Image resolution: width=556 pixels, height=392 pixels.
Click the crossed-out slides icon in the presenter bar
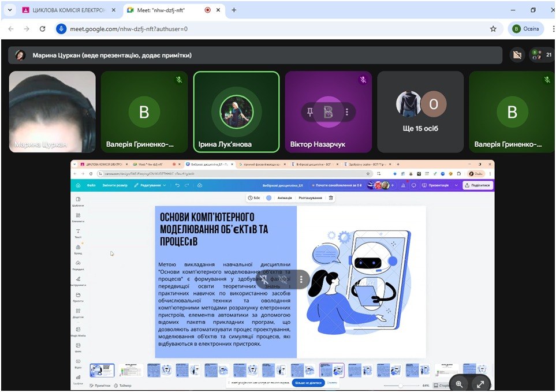tap(517, 55)
